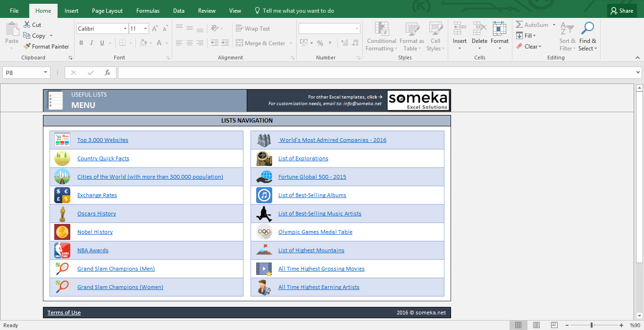Click the AutoSum sigma icon
This screenshot has height=330, width=644.
coord(519,25)
